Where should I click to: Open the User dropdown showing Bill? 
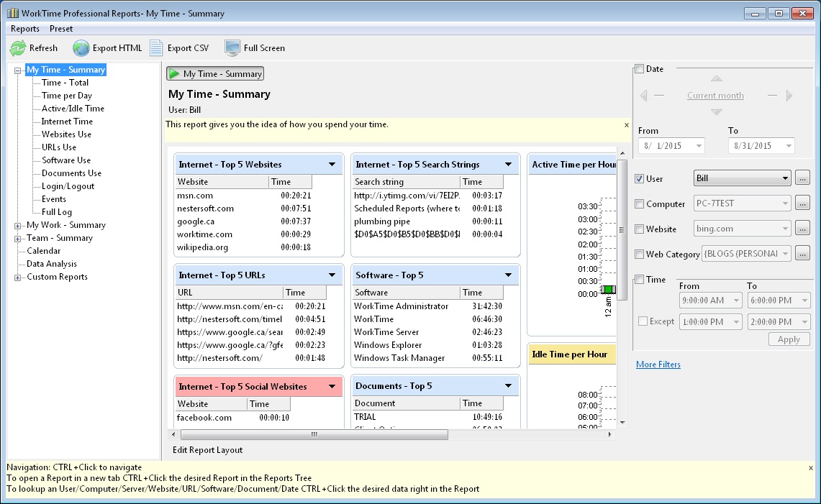[742, 178]
